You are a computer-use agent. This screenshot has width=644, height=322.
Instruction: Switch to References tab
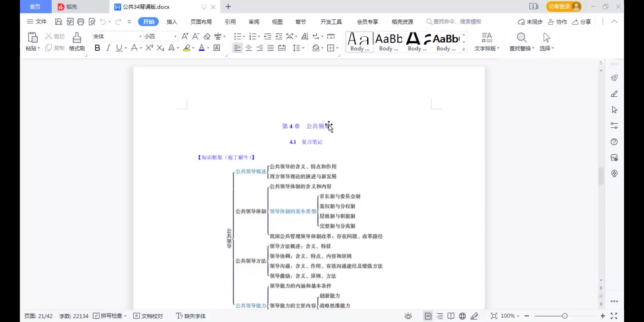coord(230,22)
